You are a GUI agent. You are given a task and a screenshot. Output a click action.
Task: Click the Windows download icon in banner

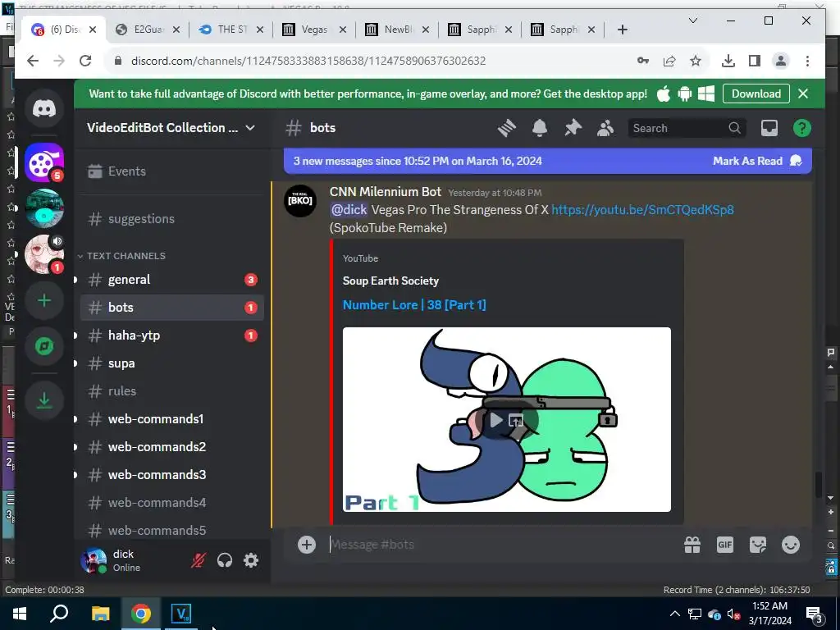click(x=706, y=94)
